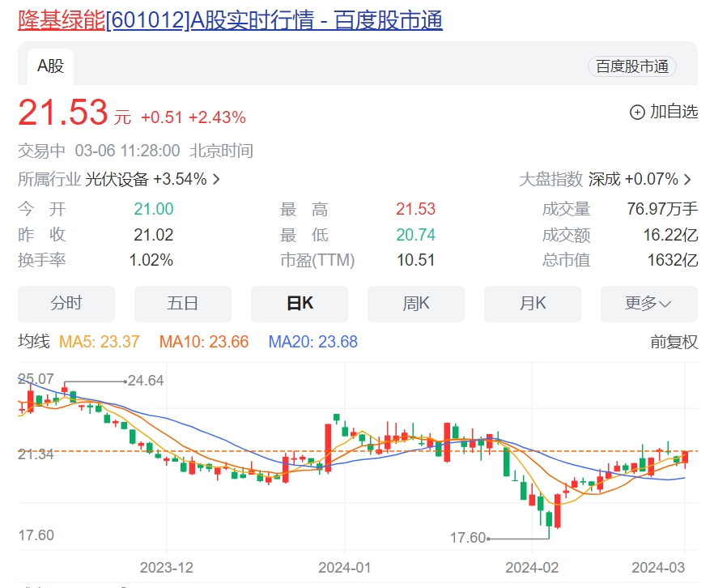Viewport: 714px width, 588px height.
Task: Click the plus icon beside 加自选
Action: pos(637,112)
